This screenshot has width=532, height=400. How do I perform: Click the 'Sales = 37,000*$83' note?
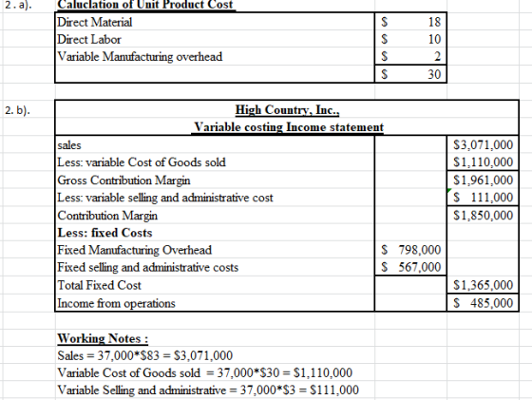pos(144,355)
